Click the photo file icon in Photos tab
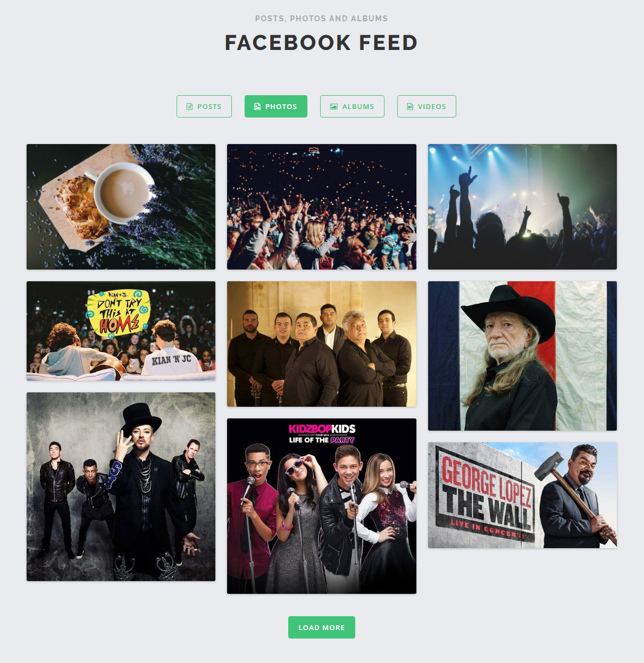Viewport: 644px width, 663px height. click(257, 106)
